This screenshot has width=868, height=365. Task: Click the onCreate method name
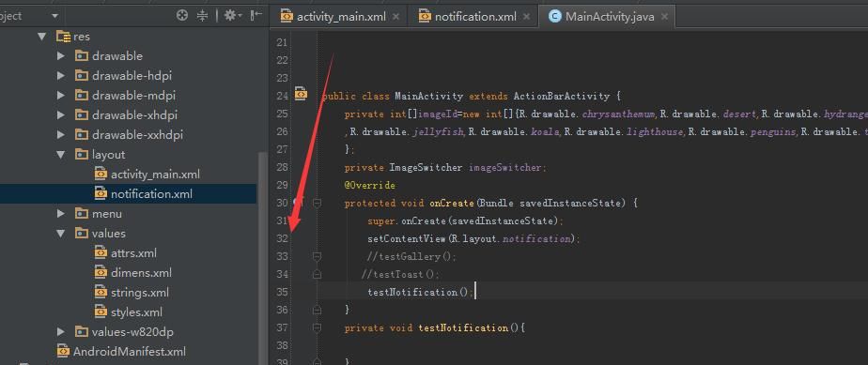tap(452, 203)
